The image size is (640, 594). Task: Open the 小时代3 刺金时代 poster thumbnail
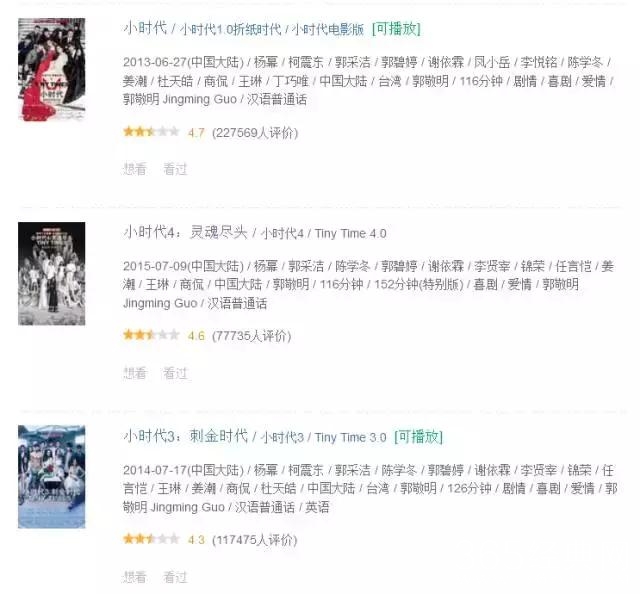51,477
